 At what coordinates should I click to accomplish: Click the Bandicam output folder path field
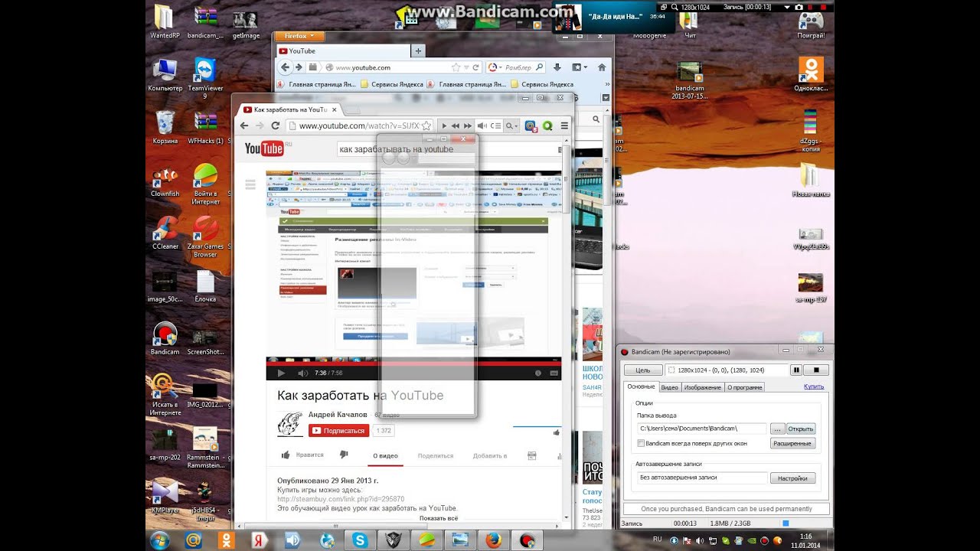701,429
